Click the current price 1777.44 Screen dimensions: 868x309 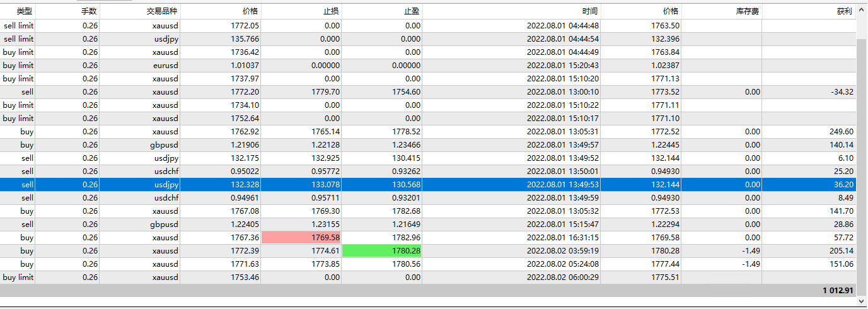(x=666, y=264)
